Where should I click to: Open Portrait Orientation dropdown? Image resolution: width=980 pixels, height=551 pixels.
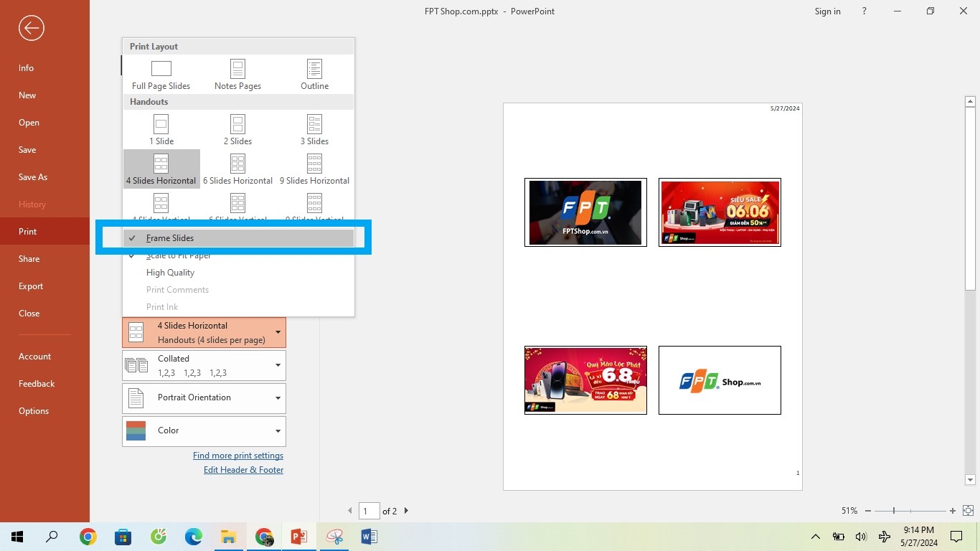[204, 398]
